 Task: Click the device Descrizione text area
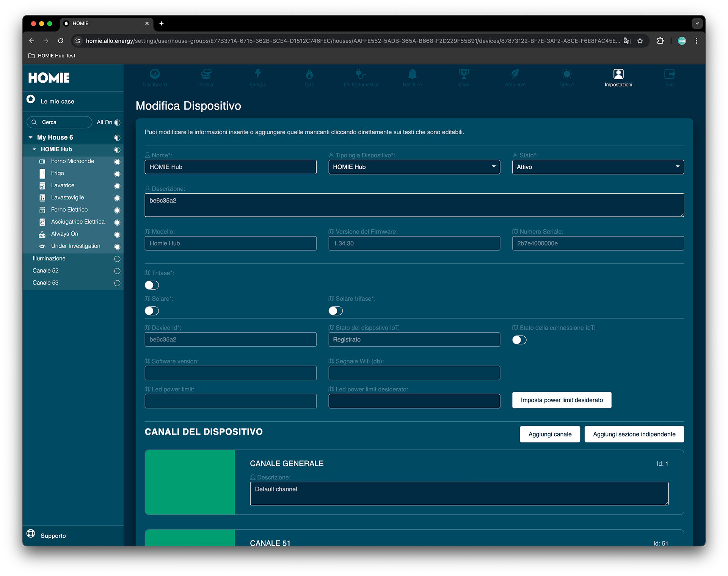click(x=414, y=205)
